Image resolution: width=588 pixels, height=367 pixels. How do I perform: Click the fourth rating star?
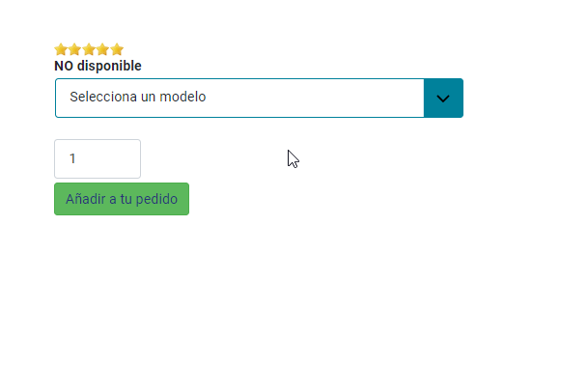[102, 49]
